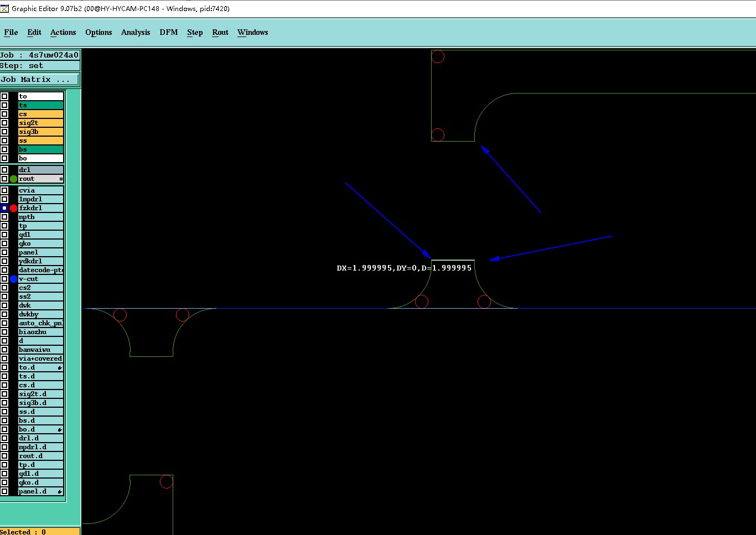Viewport: 756px width, 535px height.
Task: Select the gdl.d layer name
Action: click(x=41, y=474)
